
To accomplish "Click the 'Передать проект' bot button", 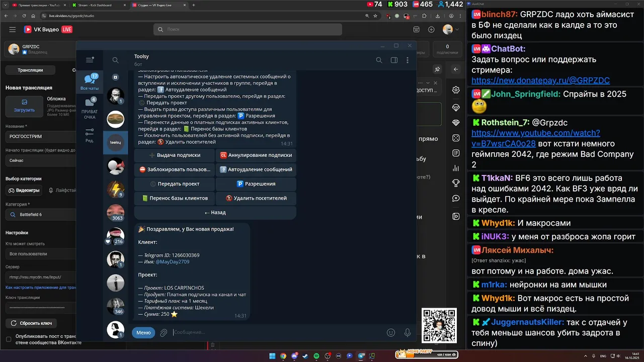I will 174,184.
